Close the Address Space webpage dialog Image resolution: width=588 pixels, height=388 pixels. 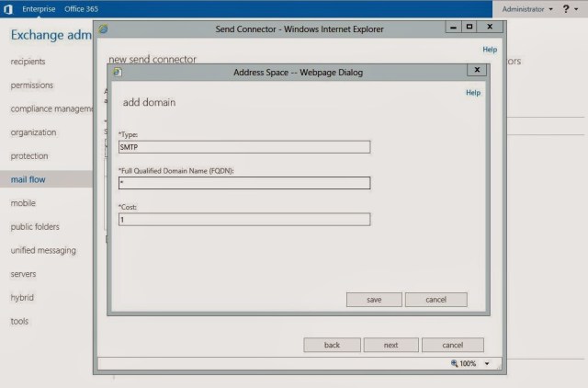pyautogui.click(x=475, y=70)
